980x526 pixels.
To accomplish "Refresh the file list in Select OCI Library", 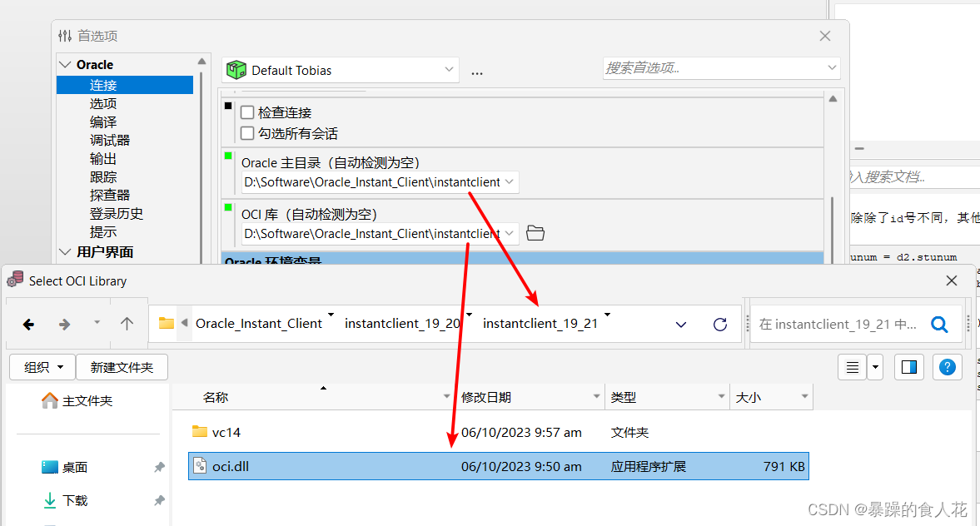I will (719, 324).
